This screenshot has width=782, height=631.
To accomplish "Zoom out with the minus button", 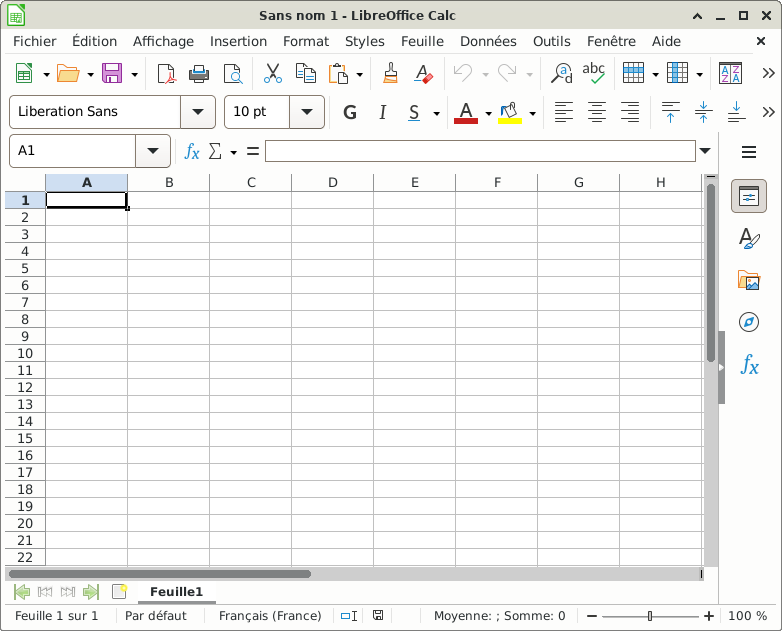I will pyautogui.click(x=592, y=617).
